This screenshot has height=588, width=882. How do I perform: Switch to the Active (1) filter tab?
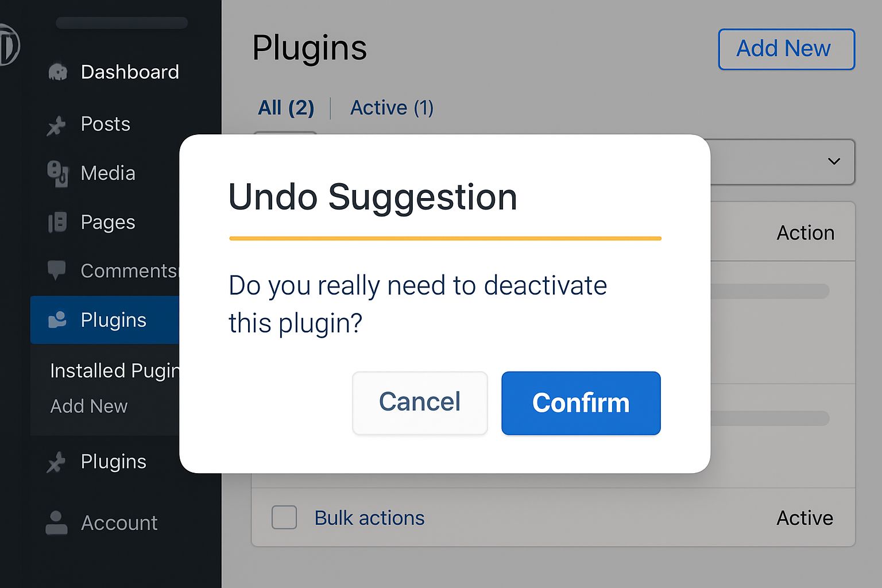pos(392,108)
